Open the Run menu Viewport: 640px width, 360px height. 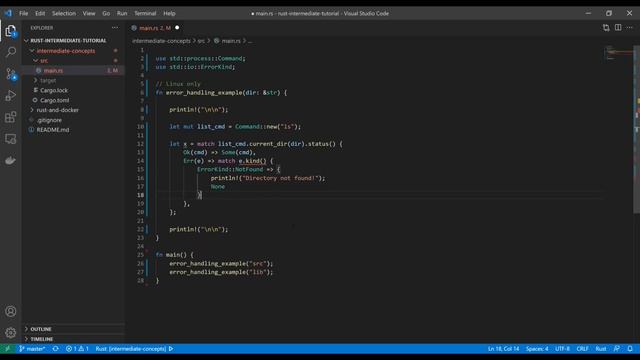pos(122,13)
